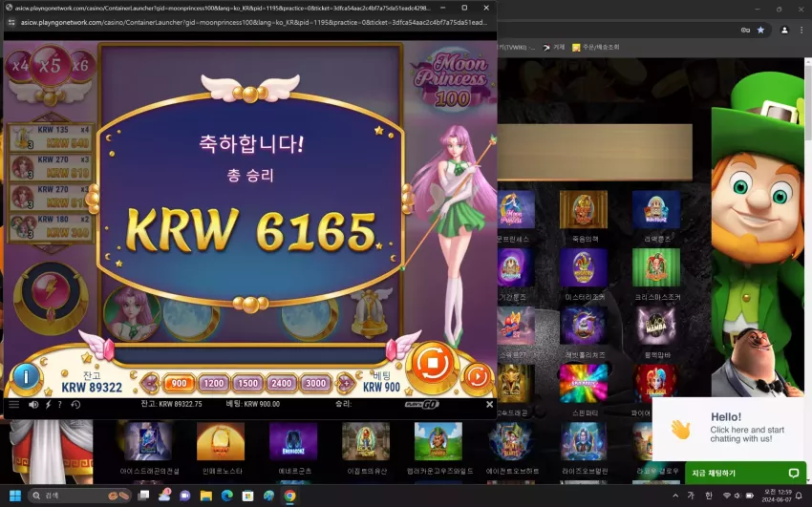The width and height of the screenshot is (812, 507).
Task: Open the password key icon in Chrome toolbar
Action: 745,30
